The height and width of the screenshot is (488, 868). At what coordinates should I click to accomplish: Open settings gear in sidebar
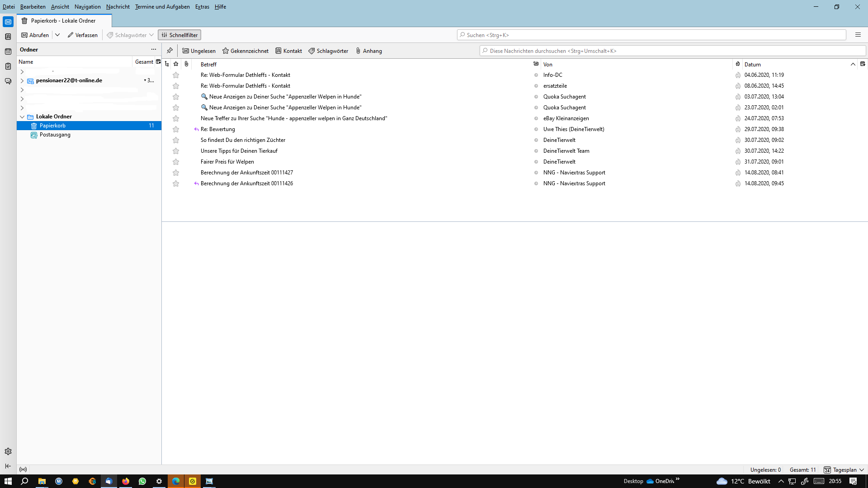click(8, 451)
